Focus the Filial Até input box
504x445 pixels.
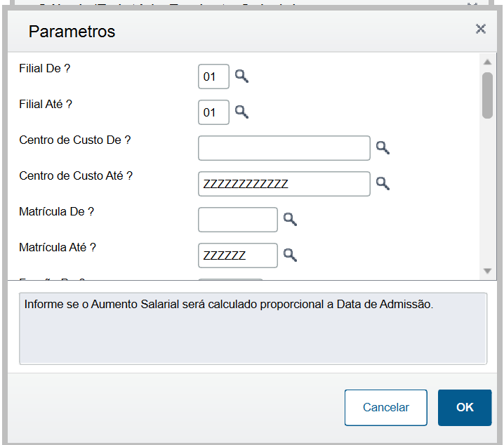click(213, 112)
